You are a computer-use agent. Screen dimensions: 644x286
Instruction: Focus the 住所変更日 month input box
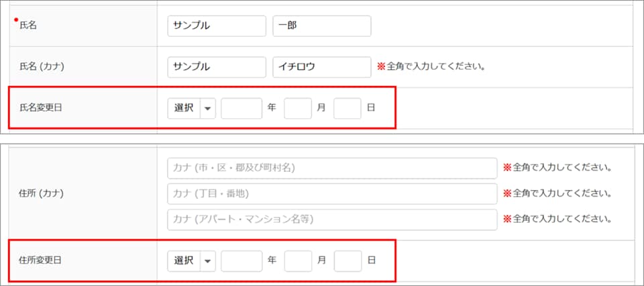[298, 261]
